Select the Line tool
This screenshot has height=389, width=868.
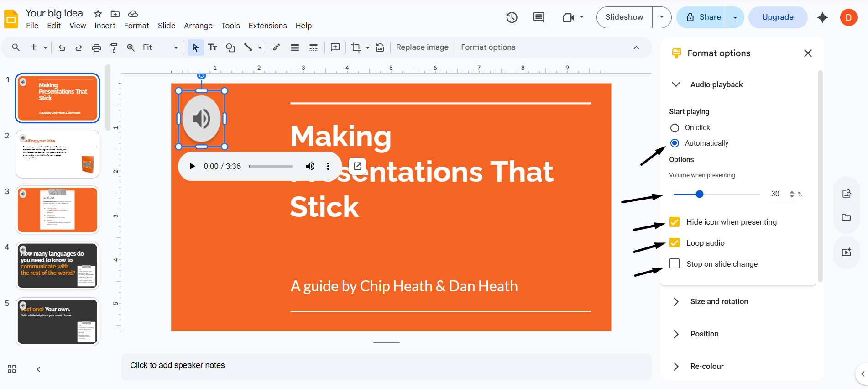click(248, 47)
